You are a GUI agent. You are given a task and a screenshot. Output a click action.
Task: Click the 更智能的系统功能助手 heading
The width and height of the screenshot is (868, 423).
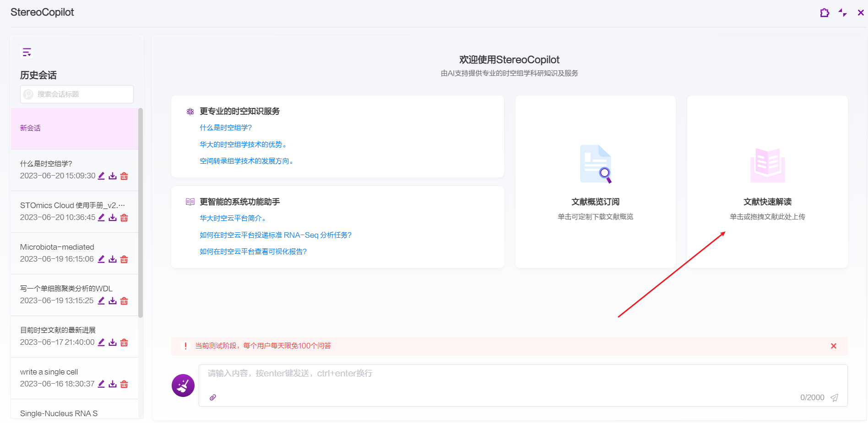click(239, 202)
